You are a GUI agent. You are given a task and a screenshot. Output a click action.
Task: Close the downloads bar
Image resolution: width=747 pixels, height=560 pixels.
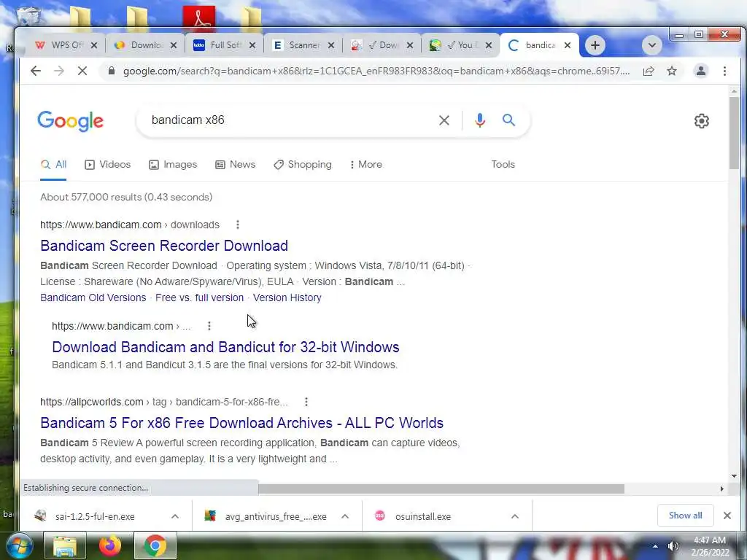[727, 516]
